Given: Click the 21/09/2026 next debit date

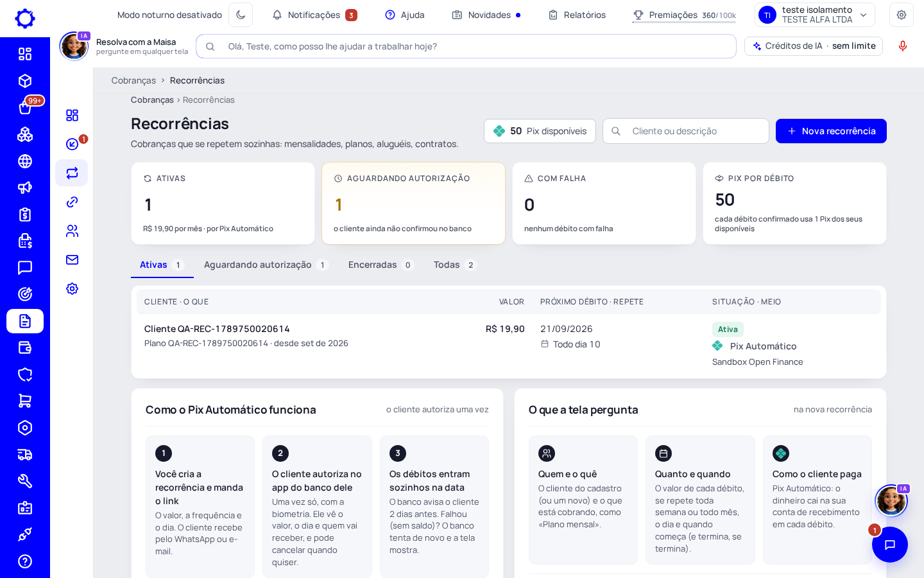Looking at the screenshot, I should 567,329.
